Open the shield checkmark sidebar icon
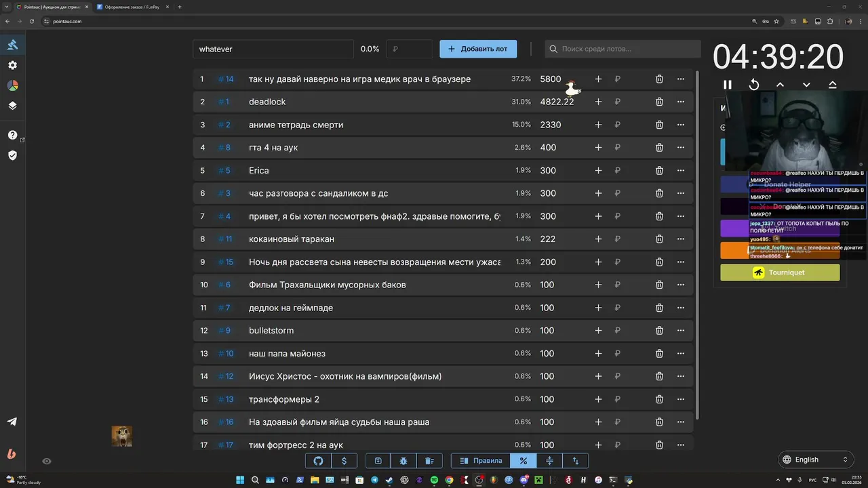Viewport: 868px width, 488px height. click(12, 155)
